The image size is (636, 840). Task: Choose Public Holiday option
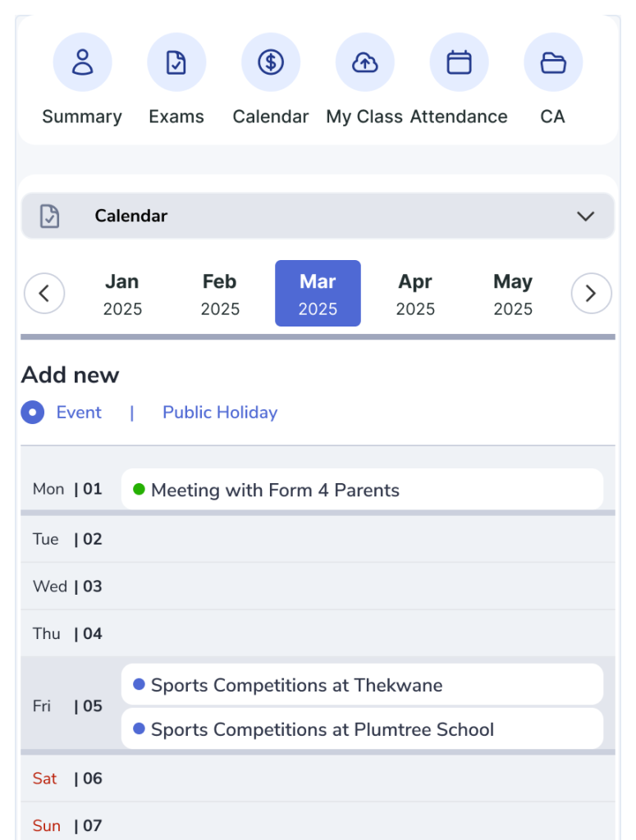[x=220, y=413]
